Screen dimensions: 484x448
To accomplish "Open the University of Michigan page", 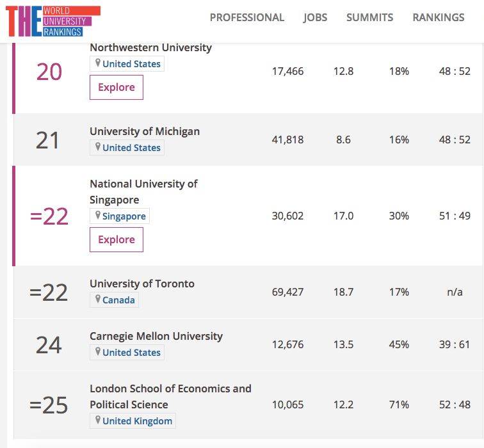I will 145,131.
